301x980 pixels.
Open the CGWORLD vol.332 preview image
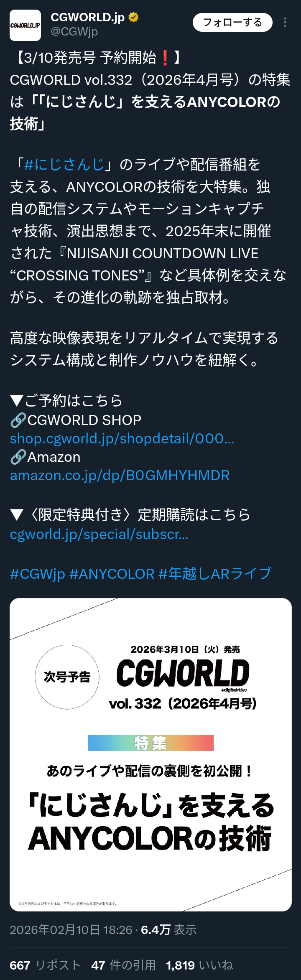150,755
